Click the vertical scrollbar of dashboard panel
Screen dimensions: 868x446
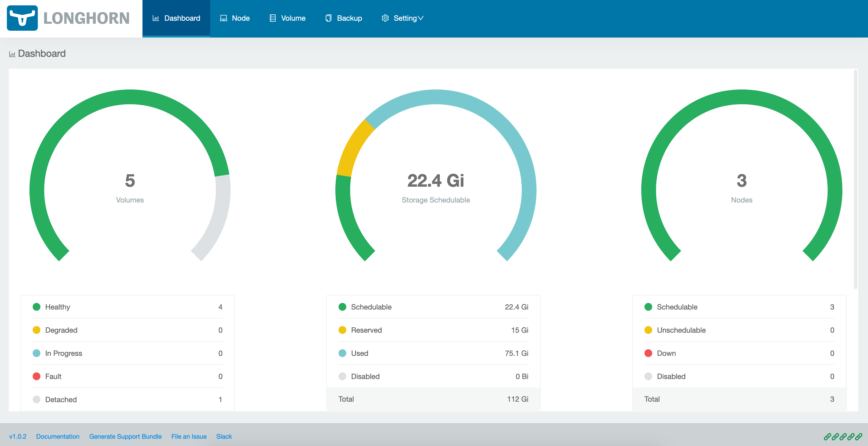pyautogui.click(x=855, y=179)
